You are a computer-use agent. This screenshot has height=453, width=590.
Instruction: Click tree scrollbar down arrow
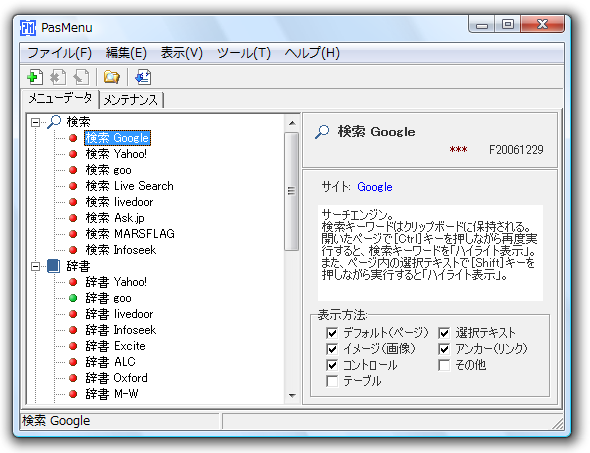click(x=292, y=395)
